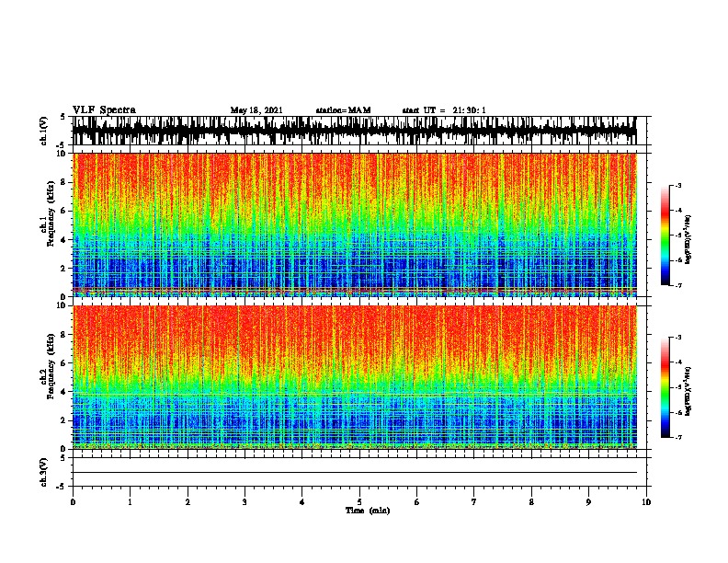Viewport: 728px width, 563px height.
Task: Click the flat ch.3 voltage trace panel
Action: 359,472
